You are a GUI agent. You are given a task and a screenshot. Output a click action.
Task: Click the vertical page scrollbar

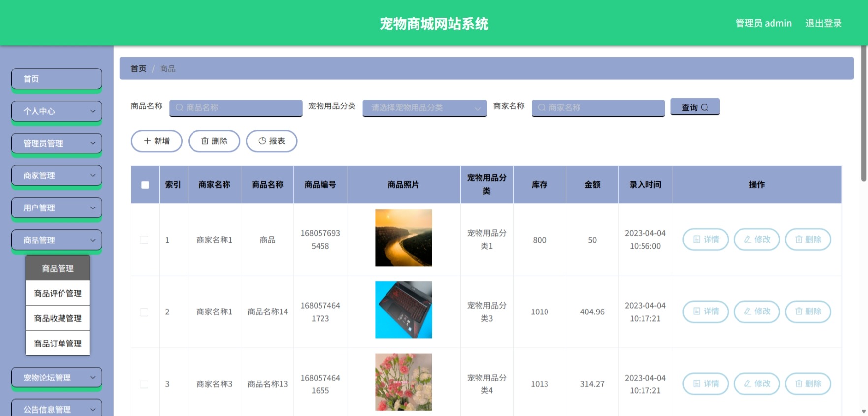(x=864, y=114)
